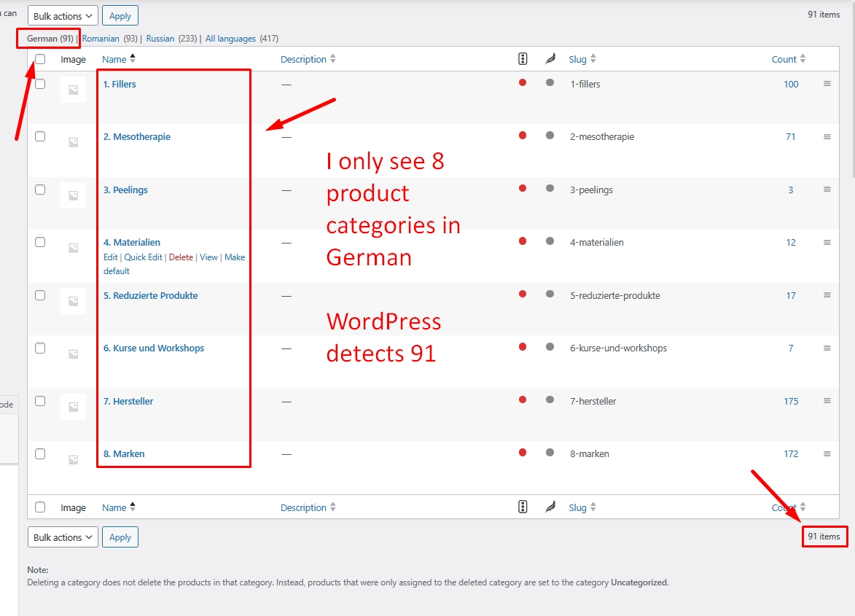The image size is (855, 616).
Task: Select the checkbox beside 6. Kurse und Workshops
Action: (40, 348)
